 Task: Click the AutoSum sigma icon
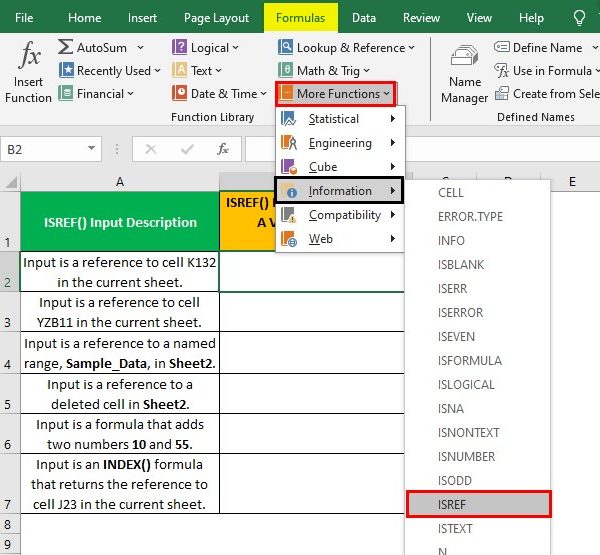[x=65, y=47]
